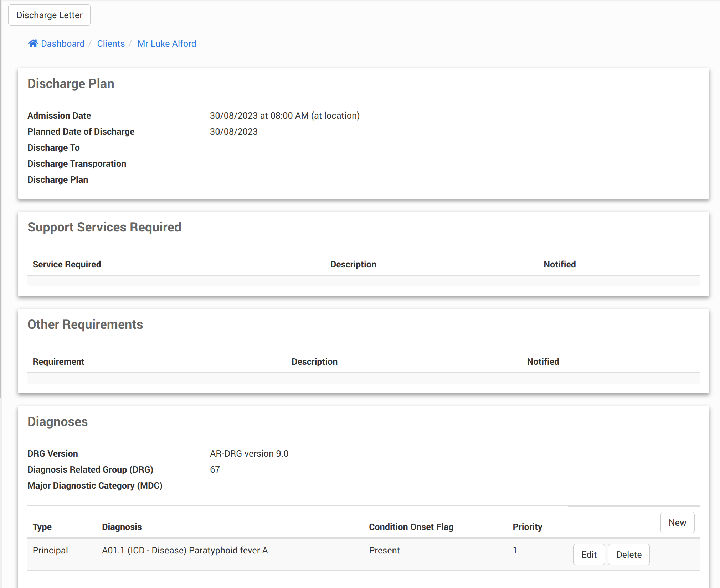Viewport: 720px width, 588px height.
Task: Edit the Paratyphoid fever A diagnosis
Action: (x=588, y=554)
